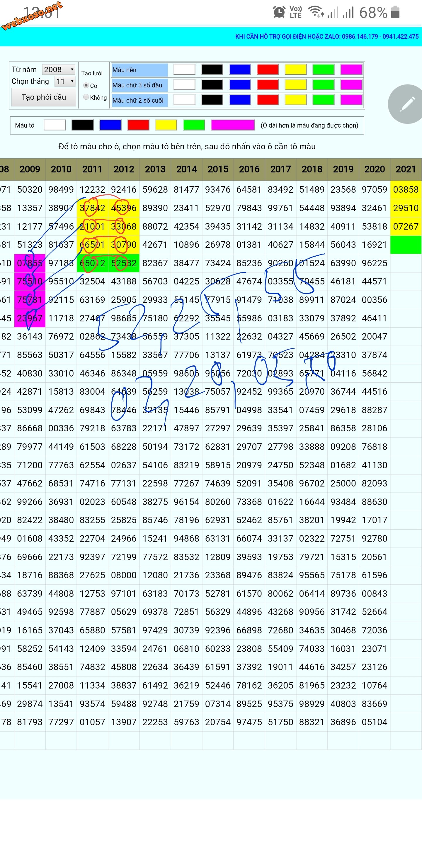Pick green for Màu chữ 3 số đầu
422x868 pixels.
[x=323, y=85]
